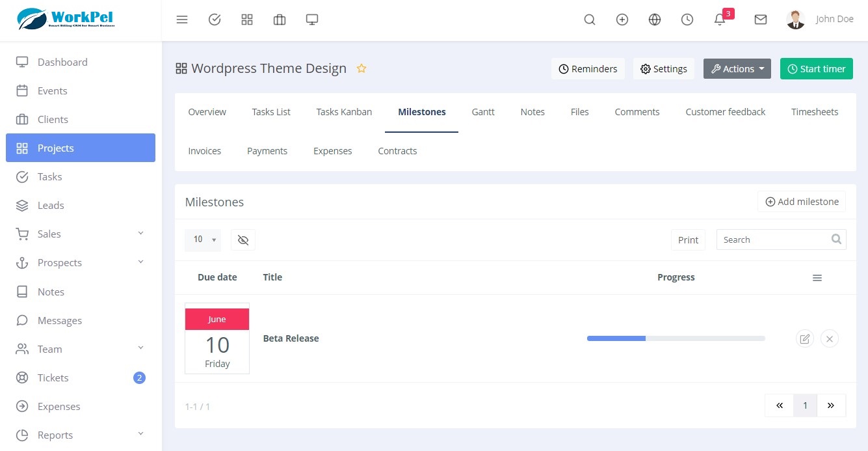Click John Doe's profile avatar
The width and height of the screenshot is (868, 451).
[795, 20]
